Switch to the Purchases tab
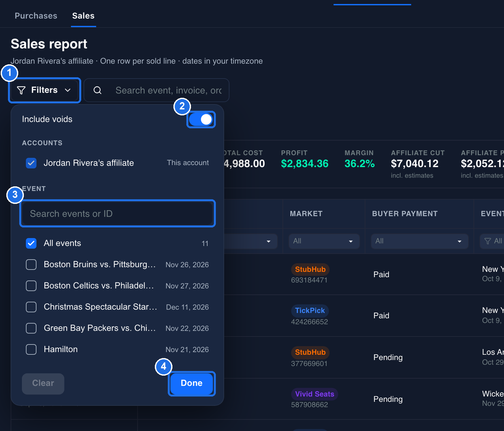Viewport: 504px width, 431px height. coord(36,16)
